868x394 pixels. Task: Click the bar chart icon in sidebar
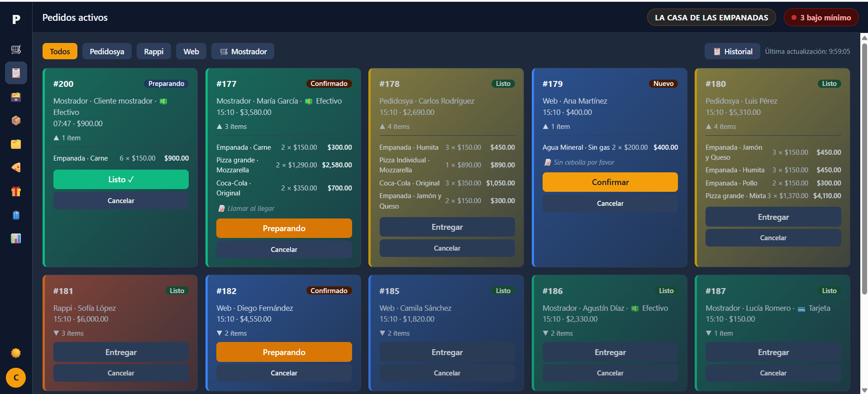click(x=16, y=238)
